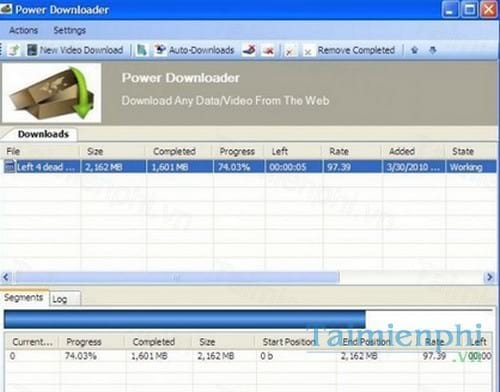Click the file icon in the Left 4 dead row
This screenshot has height=392, width=500.
(10, 166)
